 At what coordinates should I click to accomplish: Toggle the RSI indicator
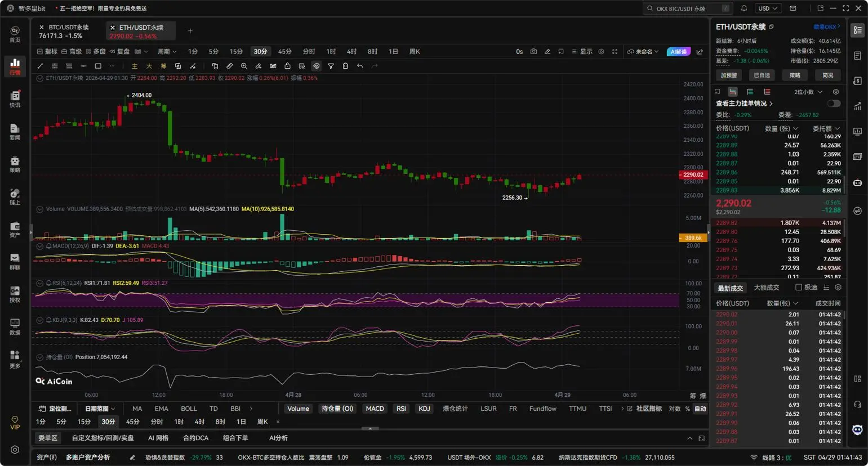coord(401,409)
